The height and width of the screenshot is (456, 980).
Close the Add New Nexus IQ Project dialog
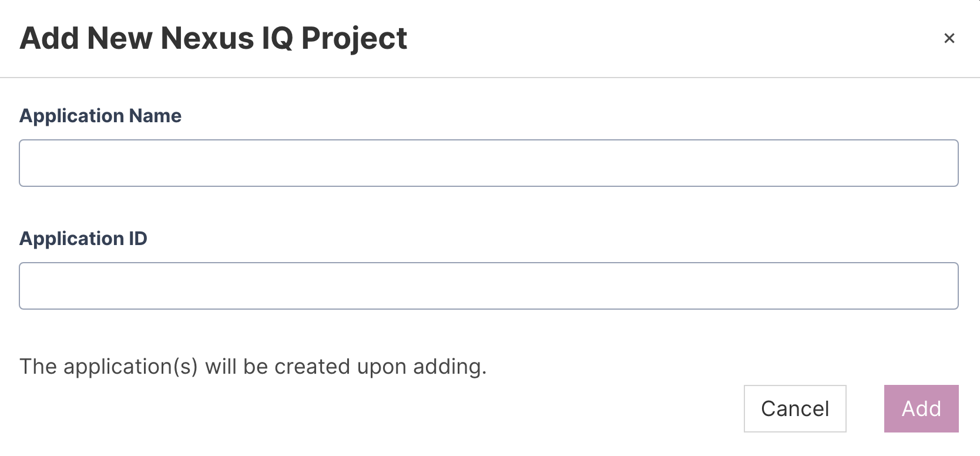point(949,38)
